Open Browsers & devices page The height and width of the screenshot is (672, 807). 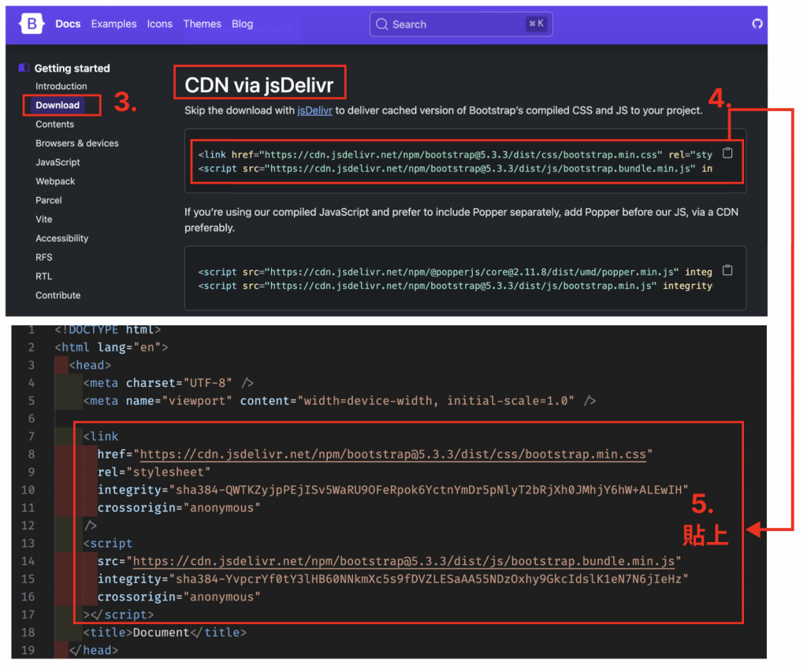coord(77,143)
